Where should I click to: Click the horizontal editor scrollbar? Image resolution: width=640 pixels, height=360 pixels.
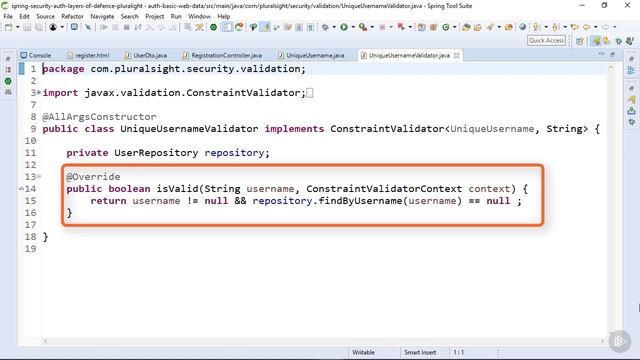coord(323,341)
